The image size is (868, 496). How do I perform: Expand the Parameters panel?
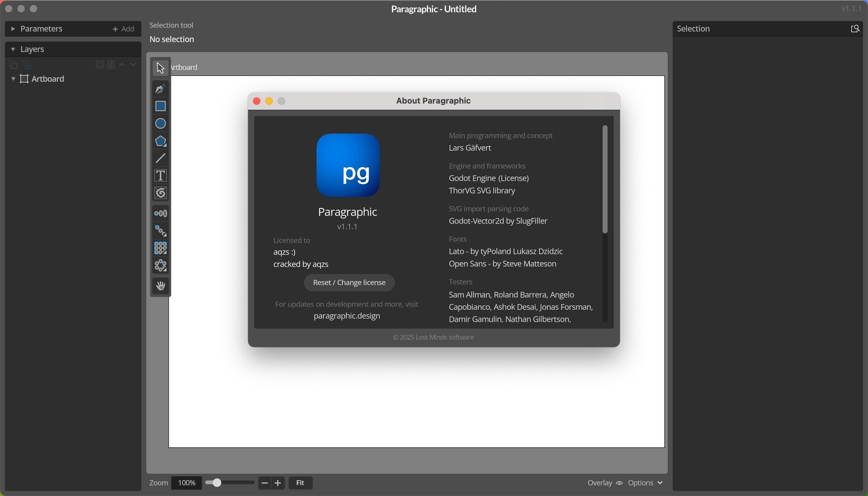point(13,28)
